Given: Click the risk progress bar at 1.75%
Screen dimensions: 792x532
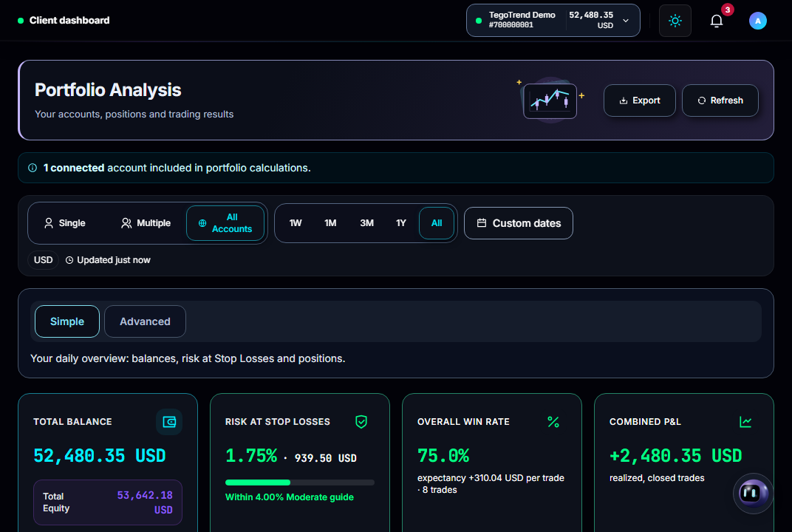Looking at the screenshot, I should (300, 482).
